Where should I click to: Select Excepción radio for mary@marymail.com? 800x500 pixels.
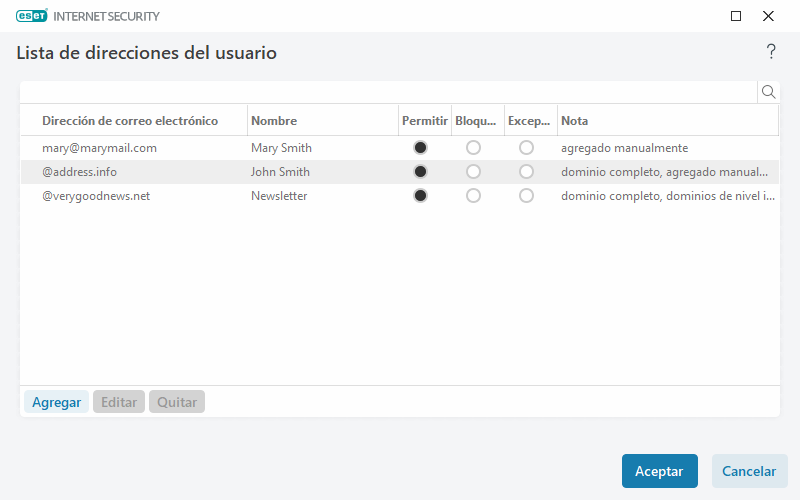tap(526, 148)
